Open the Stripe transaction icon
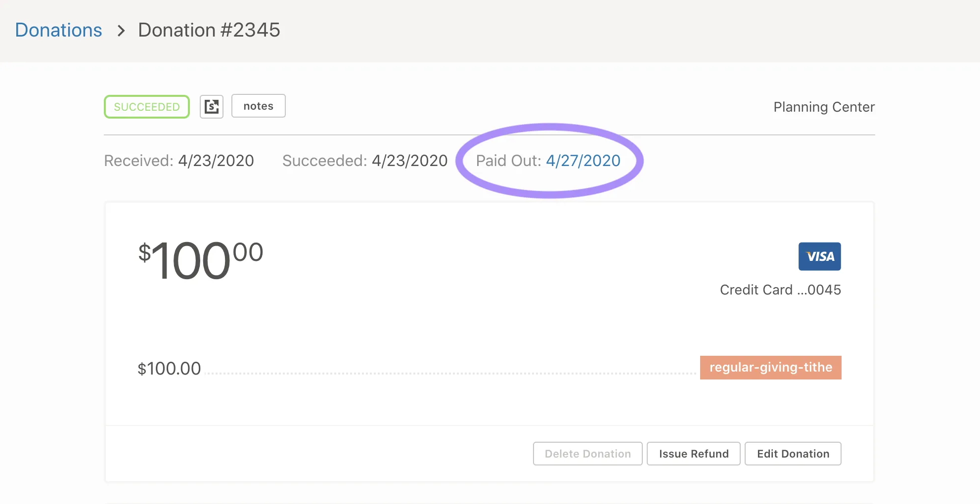The image size is (980, 504). 212,106
